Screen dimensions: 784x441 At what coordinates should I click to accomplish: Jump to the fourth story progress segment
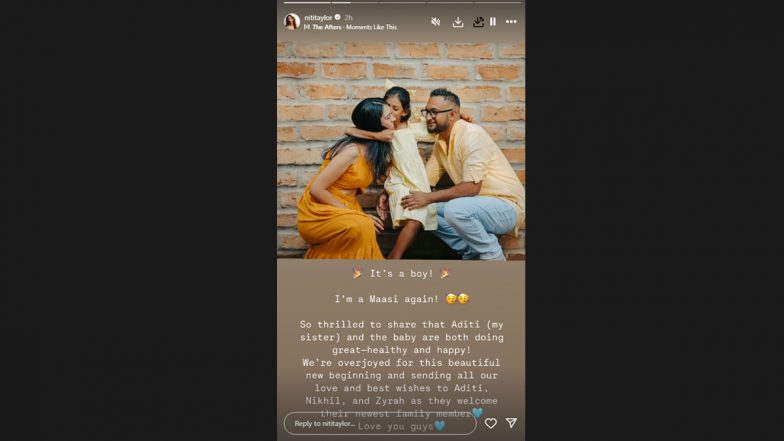(x=450, y=2)
